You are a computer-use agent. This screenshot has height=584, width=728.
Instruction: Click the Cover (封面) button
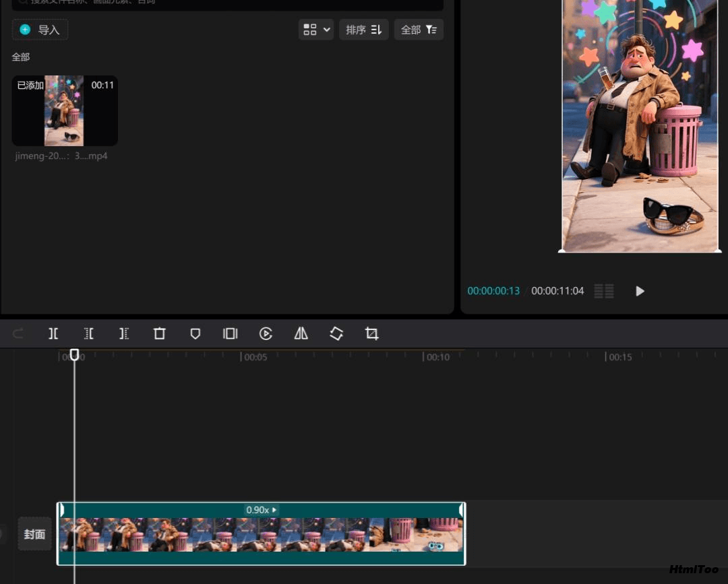click(x=35, y=534)
